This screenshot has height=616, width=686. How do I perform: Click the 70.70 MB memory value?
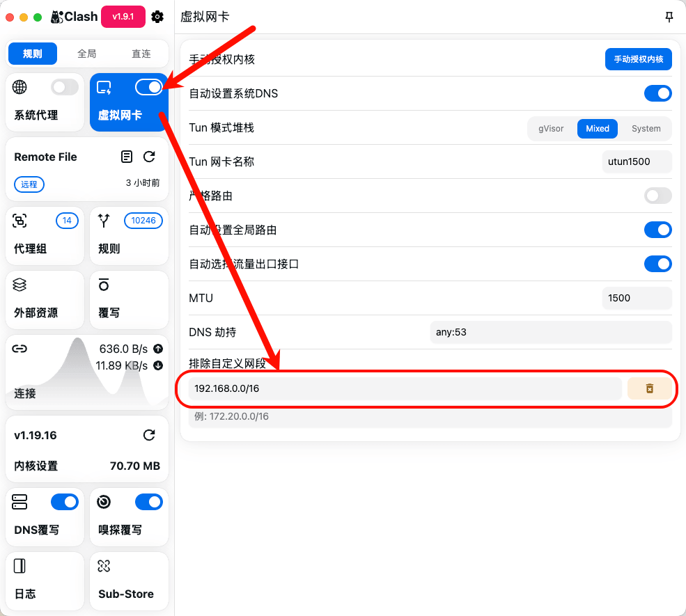pyautogui.click(x=134, y=466)
